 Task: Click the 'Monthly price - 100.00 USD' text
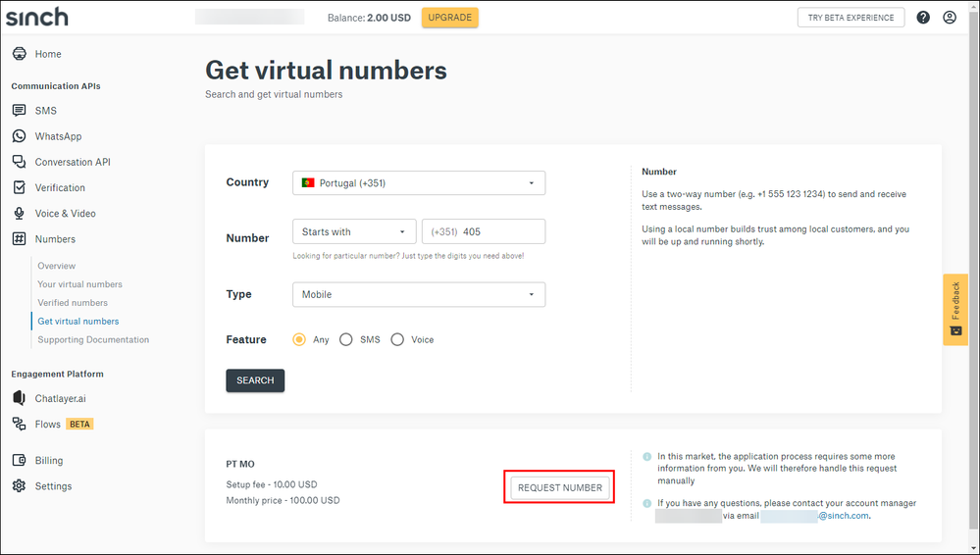284,501
